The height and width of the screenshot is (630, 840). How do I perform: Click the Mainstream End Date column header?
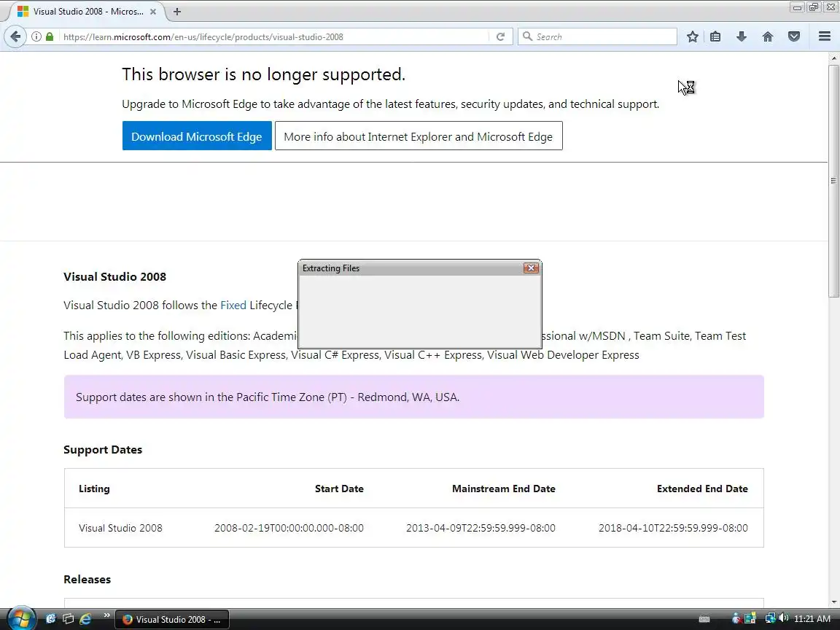[504, 489]
